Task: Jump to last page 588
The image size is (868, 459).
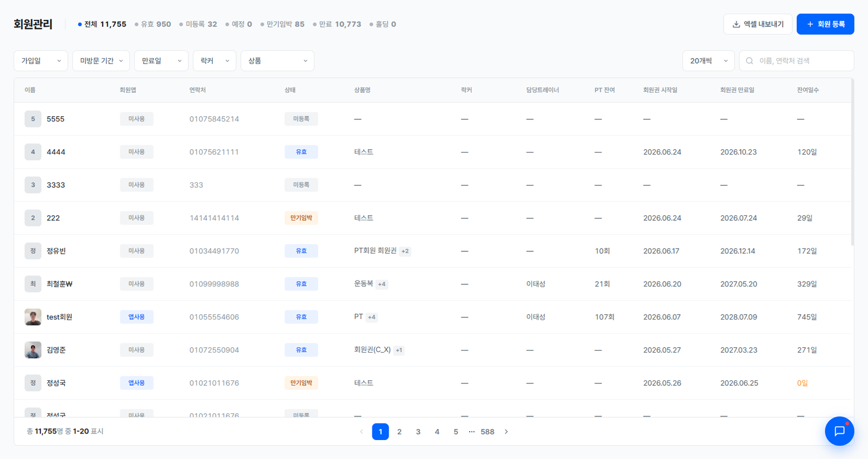Action: tap(487, 432)
